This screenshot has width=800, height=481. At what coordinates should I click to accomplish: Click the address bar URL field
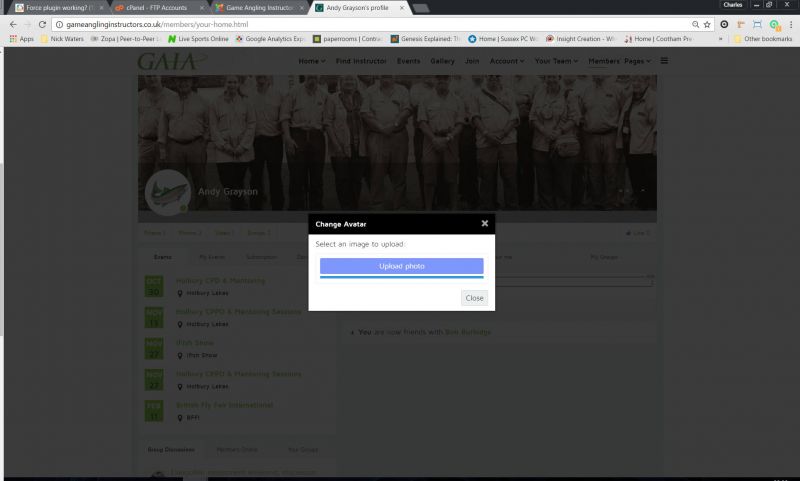point(372,24)
